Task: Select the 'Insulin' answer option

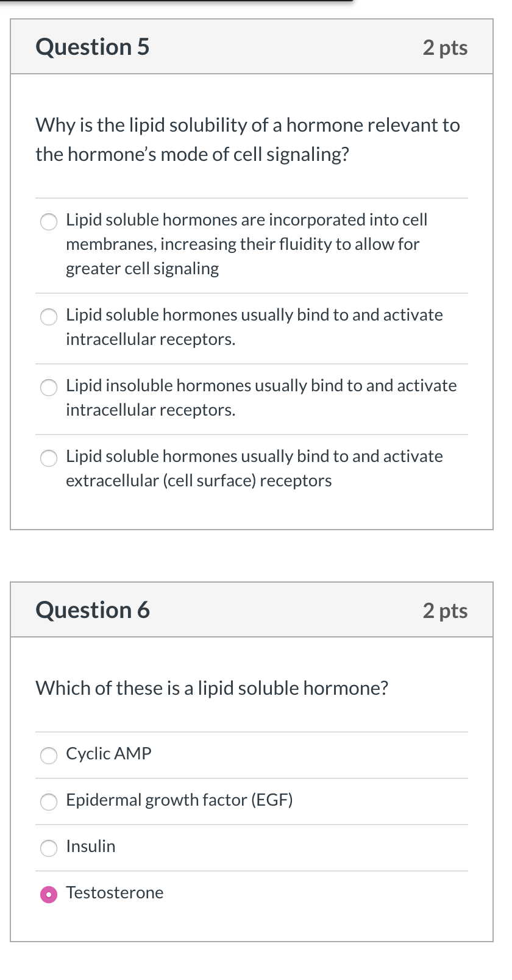Action: (x=49, y=848)
